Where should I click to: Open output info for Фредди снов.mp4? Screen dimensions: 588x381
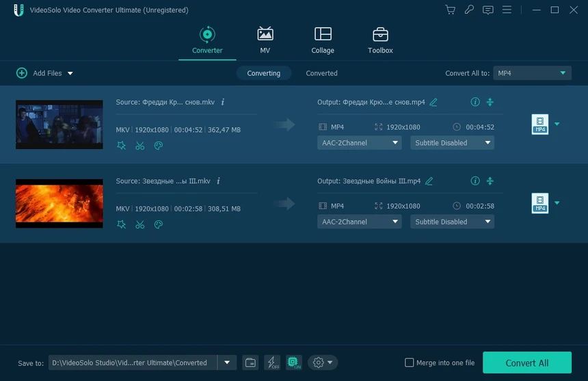click(475, 102)
